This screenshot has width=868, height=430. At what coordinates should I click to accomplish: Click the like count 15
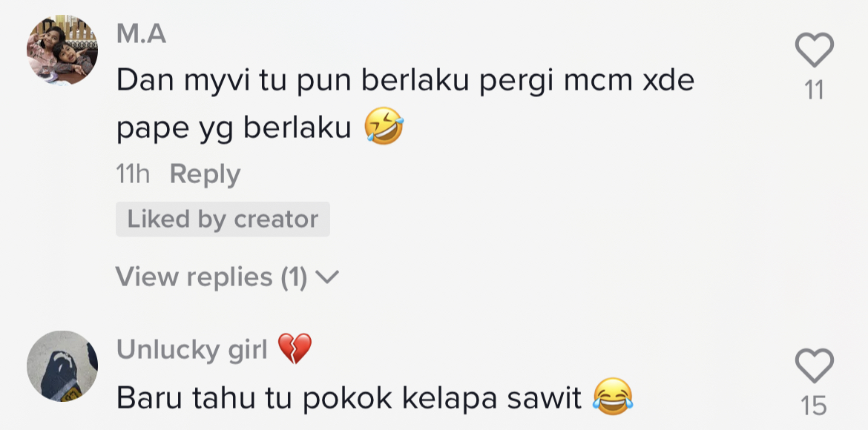point(814,406)
